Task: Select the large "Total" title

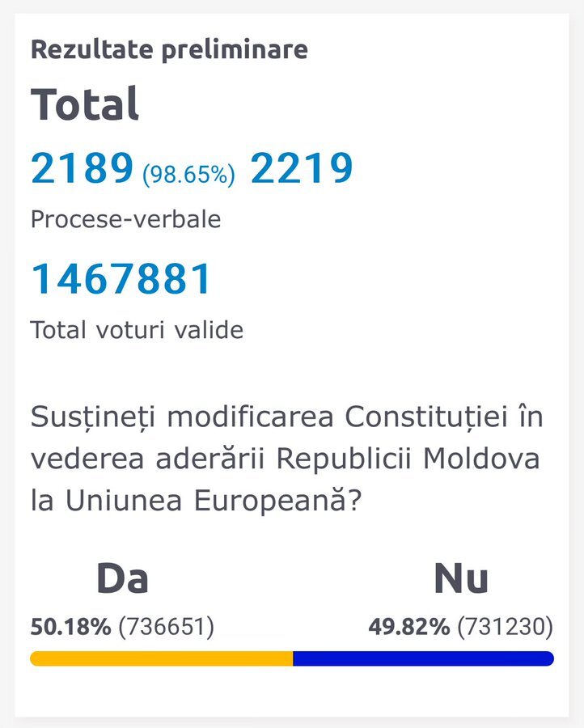Action: (85, 104)
